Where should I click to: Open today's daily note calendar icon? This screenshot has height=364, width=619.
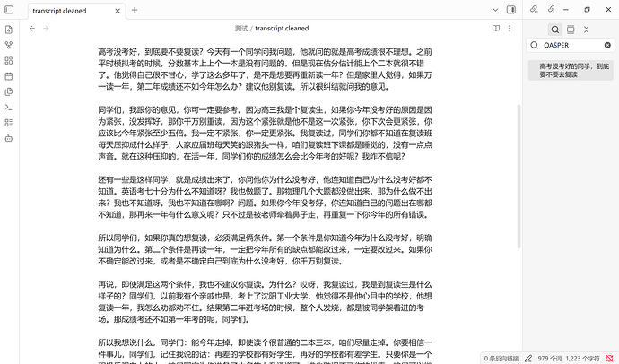9,76
